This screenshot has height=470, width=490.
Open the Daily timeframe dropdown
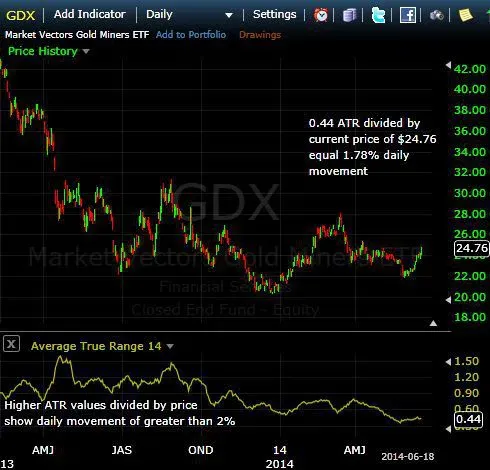(x=189, y=15)
